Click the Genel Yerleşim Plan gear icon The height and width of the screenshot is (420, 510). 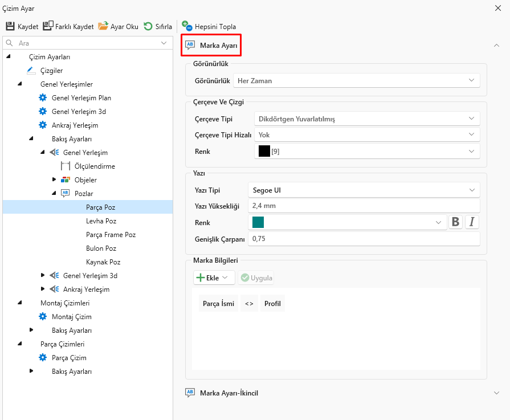tap(43, 98)
